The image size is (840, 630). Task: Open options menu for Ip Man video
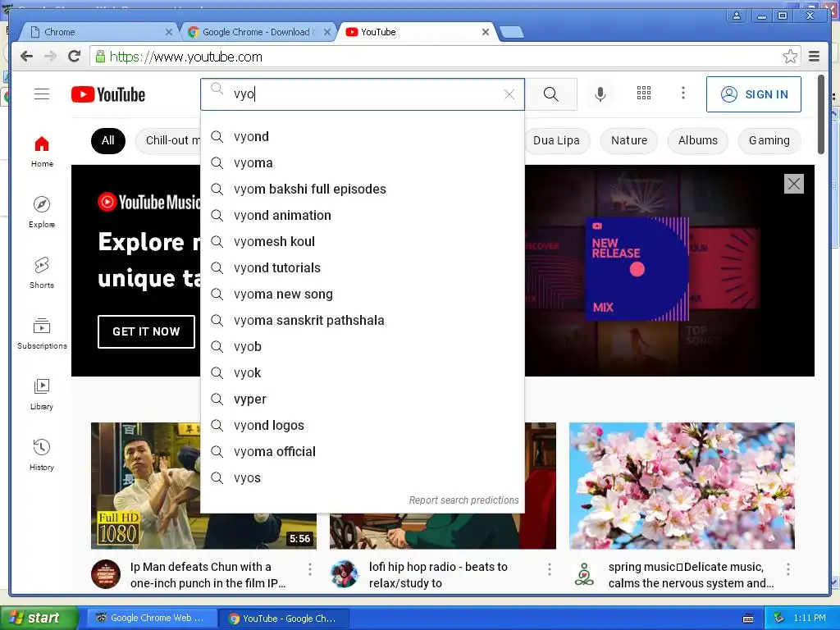[309, 569]
